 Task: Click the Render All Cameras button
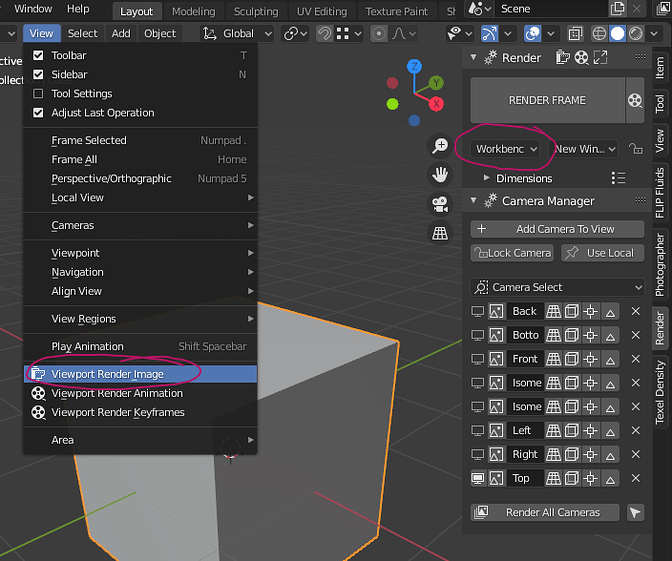coord(545,513)
